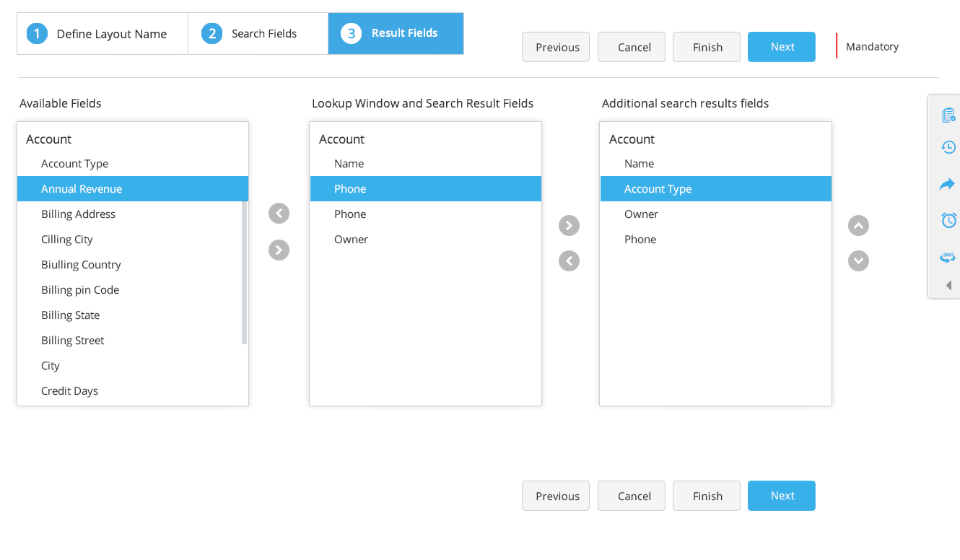The height and width of the screenshot is (560, 960).
Task: Open the 360 view icon
Action: pyautogui.click(x=948, y=257)
